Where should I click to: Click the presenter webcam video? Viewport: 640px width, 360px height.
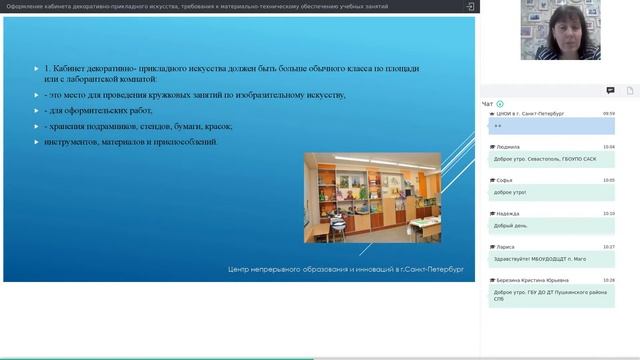click(x=560, y=30)
